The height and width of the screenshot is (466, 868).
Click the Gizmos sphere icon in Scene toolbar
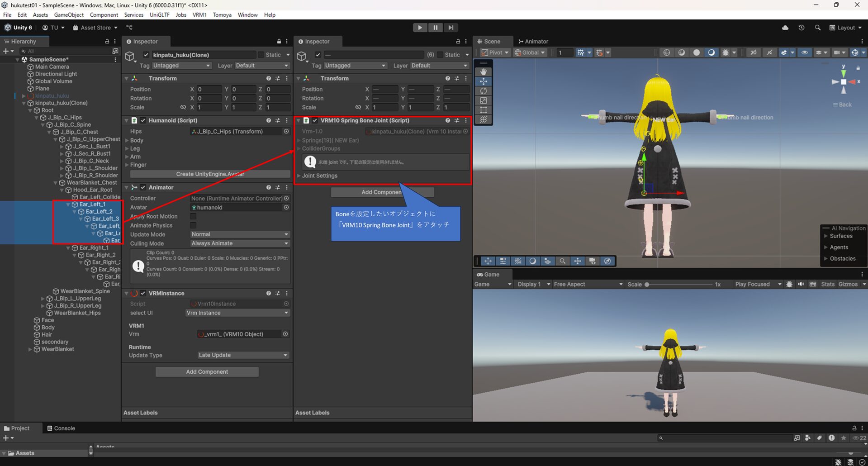pos(855,52)
